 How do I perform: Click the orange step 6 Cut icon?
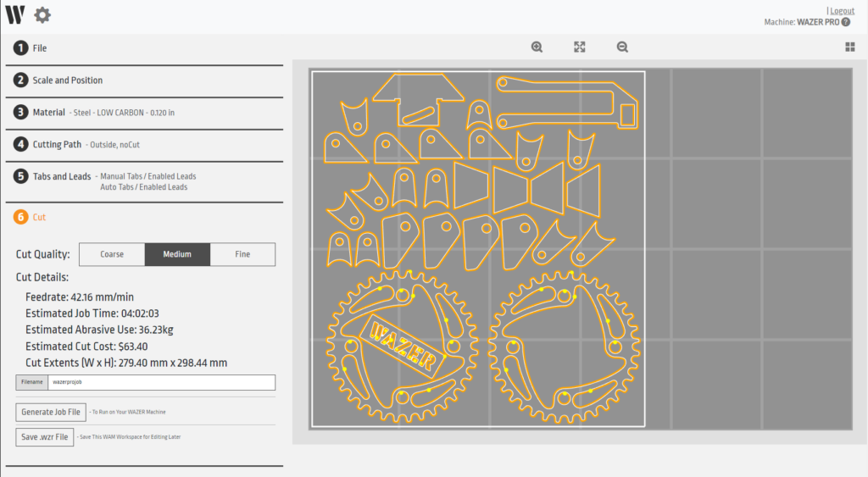(x=20, y=217)
